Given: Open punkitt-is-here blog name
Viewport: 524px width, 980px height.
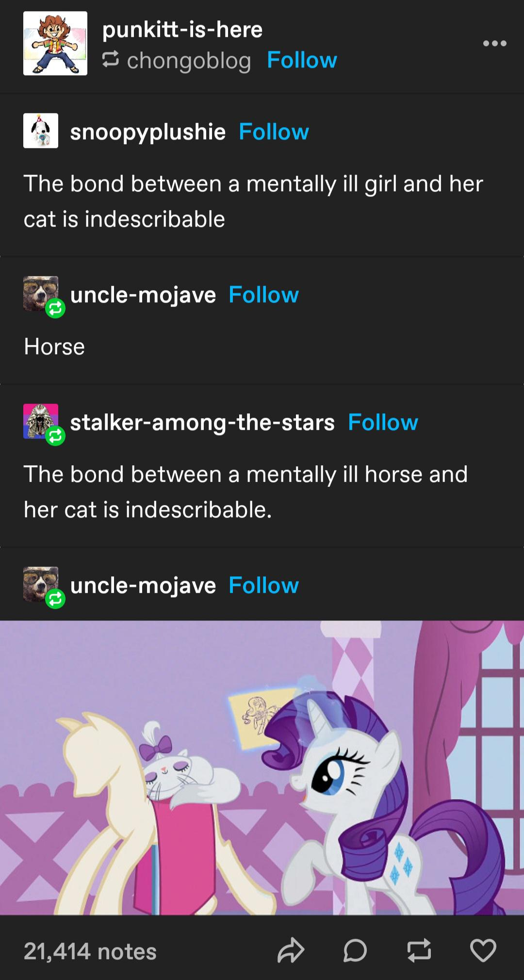Looking at the screenshot, I should coord(182,30).
